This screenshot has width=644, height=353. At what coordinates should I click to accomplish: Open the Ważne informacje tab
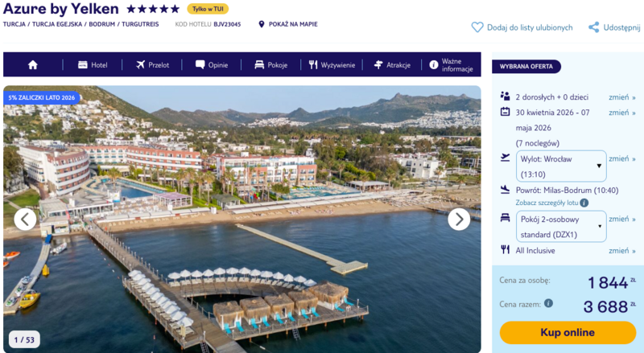[451, 65]
